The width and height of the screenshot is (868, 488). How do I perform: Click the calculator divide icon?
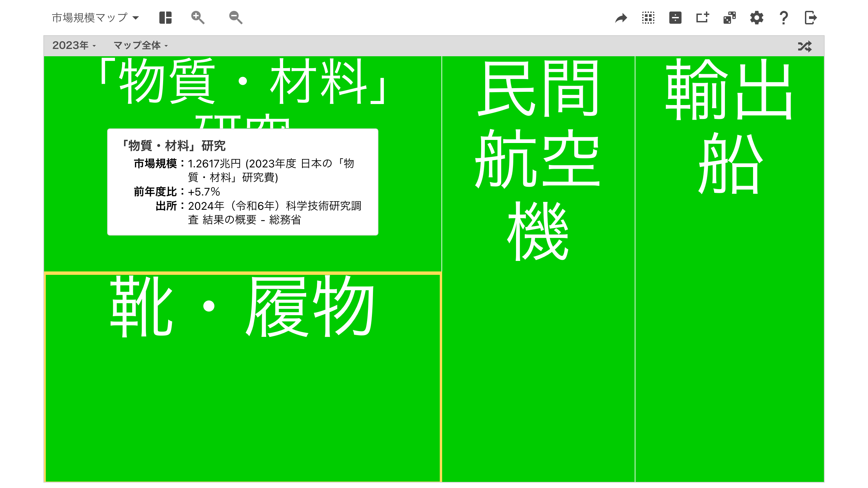point(675,18)
